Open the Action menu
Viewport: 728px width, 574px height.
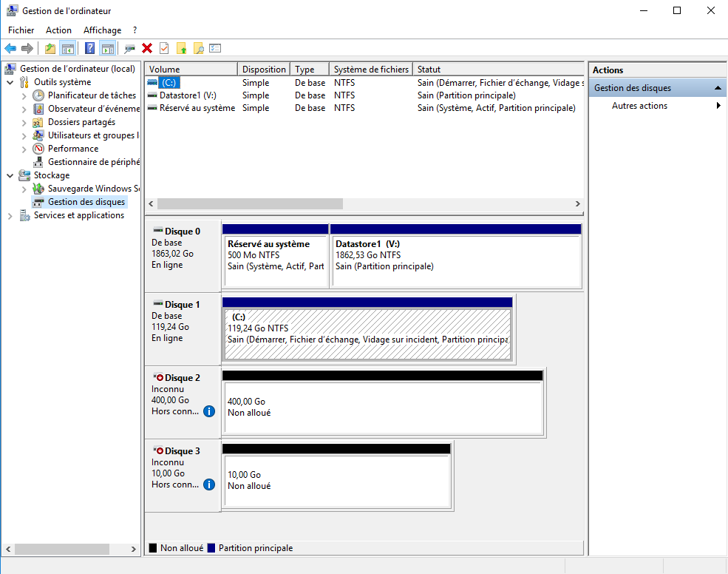[58, 30]
